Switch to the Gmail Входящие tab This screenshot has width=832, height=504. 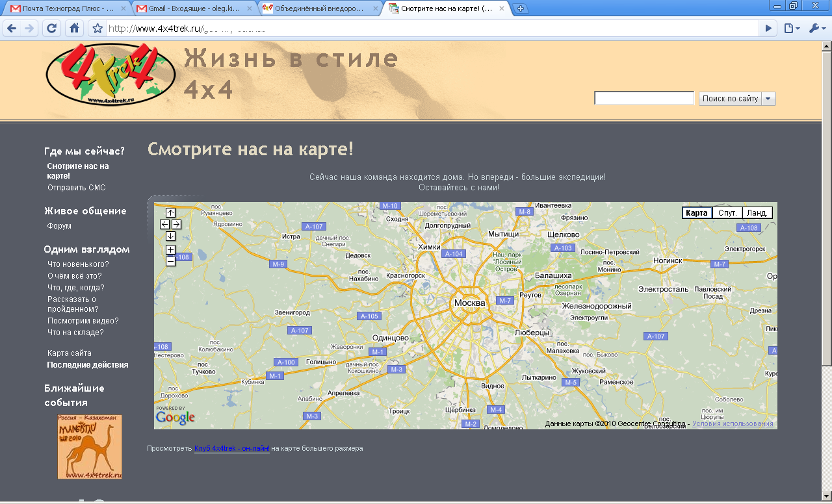194,8
